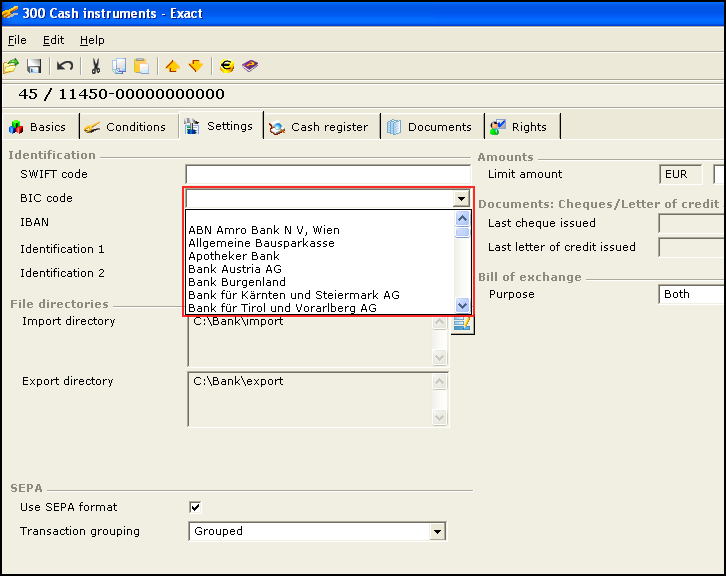Click into the SWIFT code field
The height and width of the screenshot is (576, 726).
327,175
